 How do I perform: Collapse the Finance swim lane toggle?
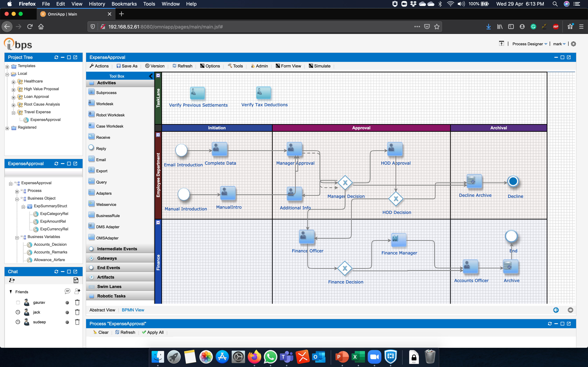pyautogui.click(x=158, y=222)
